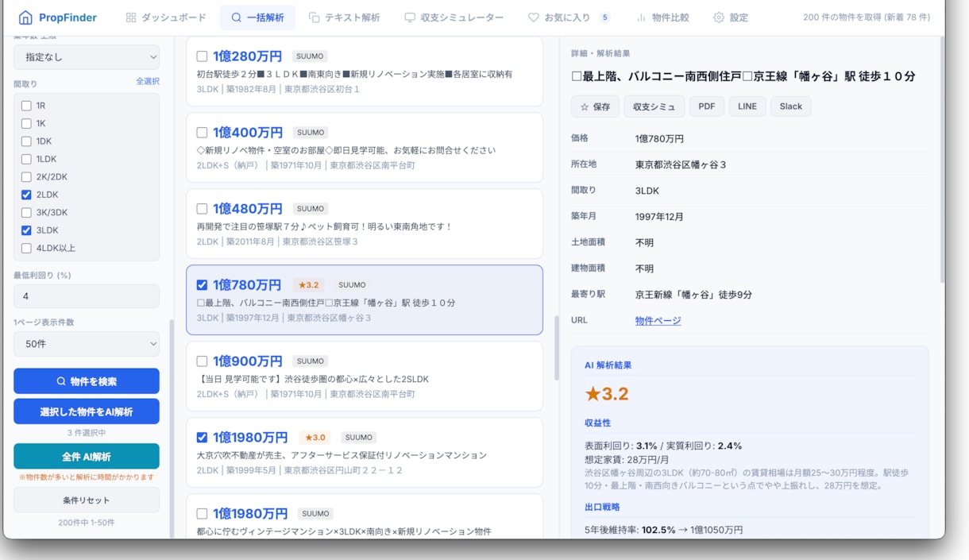Click the sidebar filter scrollbar
This screenshot has height=560, width=969.
tap(170, 429)
